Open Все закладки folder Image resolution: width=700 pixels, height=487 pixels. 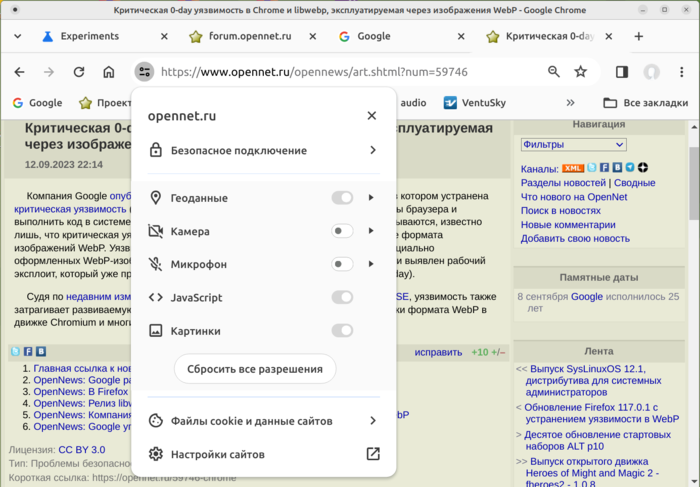pos(646,103)
